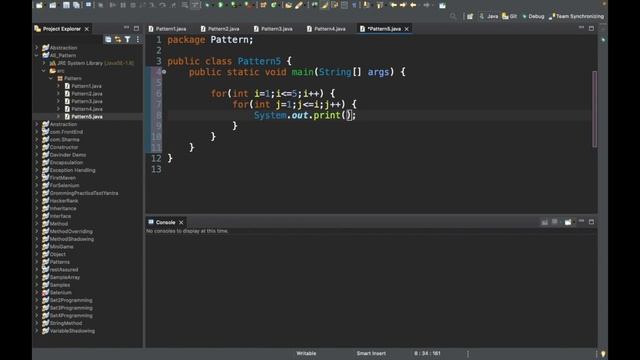Open a terminal using the toolbar icon
This screenshot has width=640, height=360.
[88, 5]
